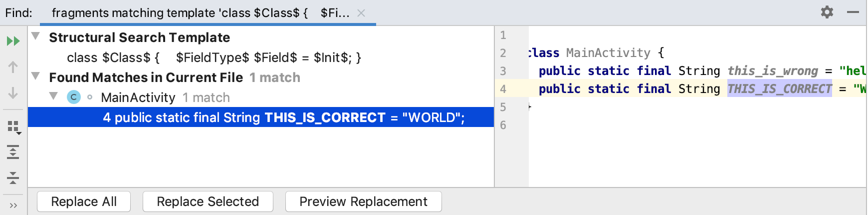
Task: Click THIS_IS_CORRECT in the code preview
Action: pyautogui.click(x=779, y=89)
